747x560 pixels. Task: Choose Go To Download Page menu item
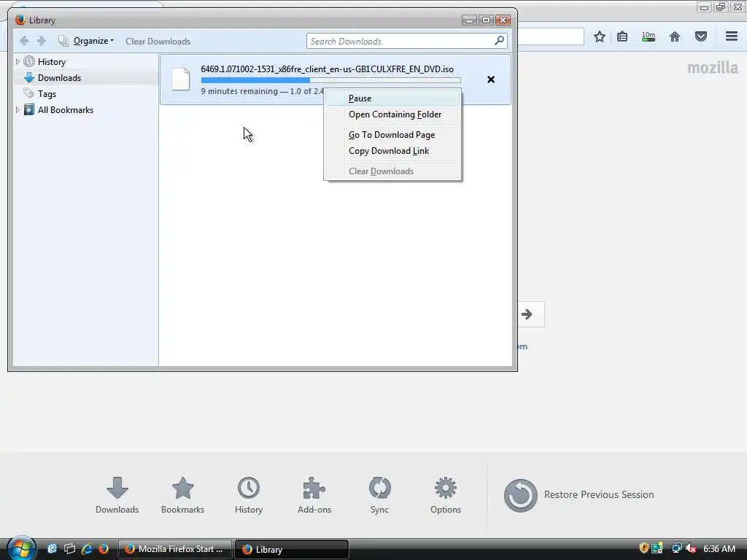392,135
